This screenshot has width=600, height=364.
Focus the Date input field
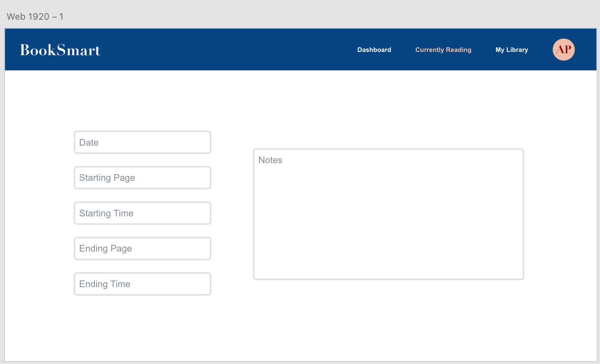coord(142,142)
